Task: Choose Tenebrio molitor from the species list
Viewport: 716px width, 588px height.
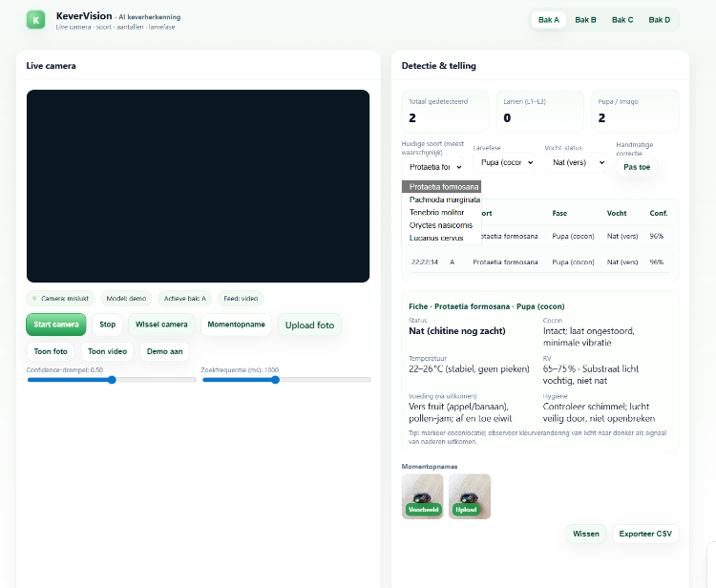Action: 437,212
